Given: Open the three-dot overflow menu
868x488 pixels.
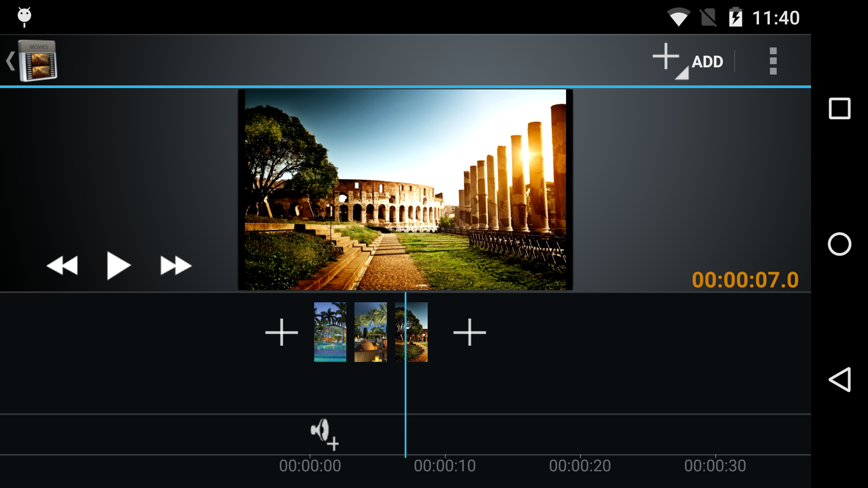Looking at the screenshot, I should pos(773,61).
